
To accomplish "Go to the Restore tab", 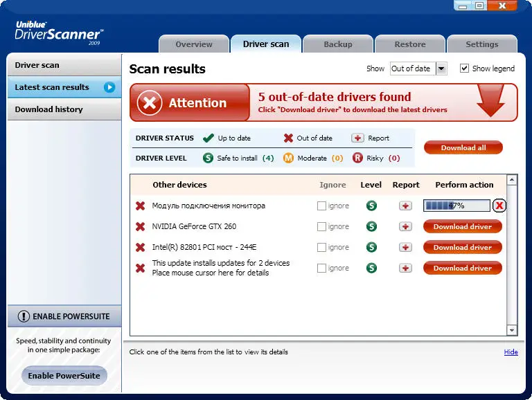I will coord(410,44).
